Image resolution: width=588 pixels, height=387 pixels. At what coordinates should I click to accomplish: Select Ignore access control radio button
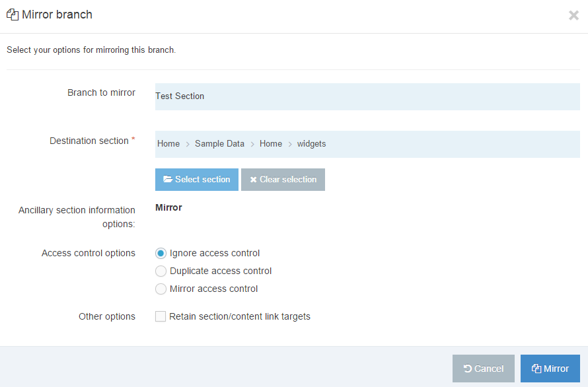[x=161, y=253]
